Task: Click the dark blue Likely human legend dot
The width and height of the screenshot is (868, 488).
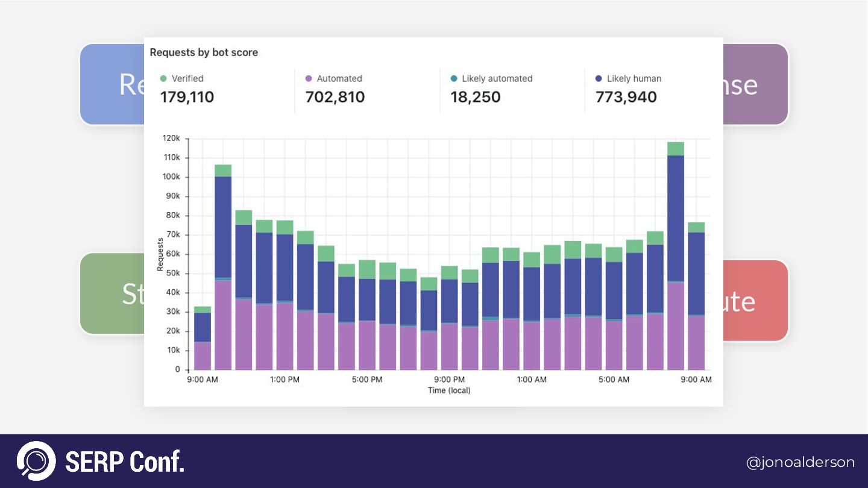Action: [599, 78]
